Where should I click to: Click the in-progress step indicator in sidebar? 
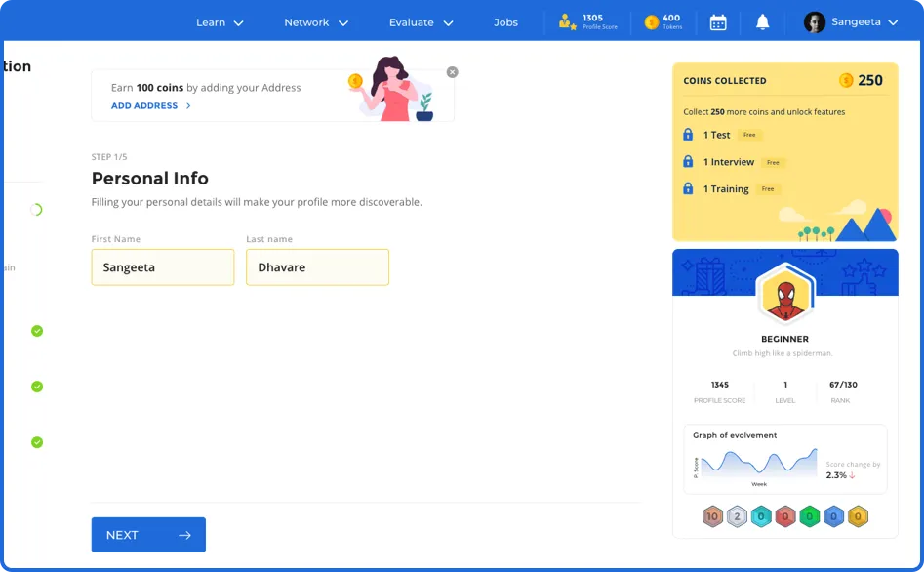36,209
